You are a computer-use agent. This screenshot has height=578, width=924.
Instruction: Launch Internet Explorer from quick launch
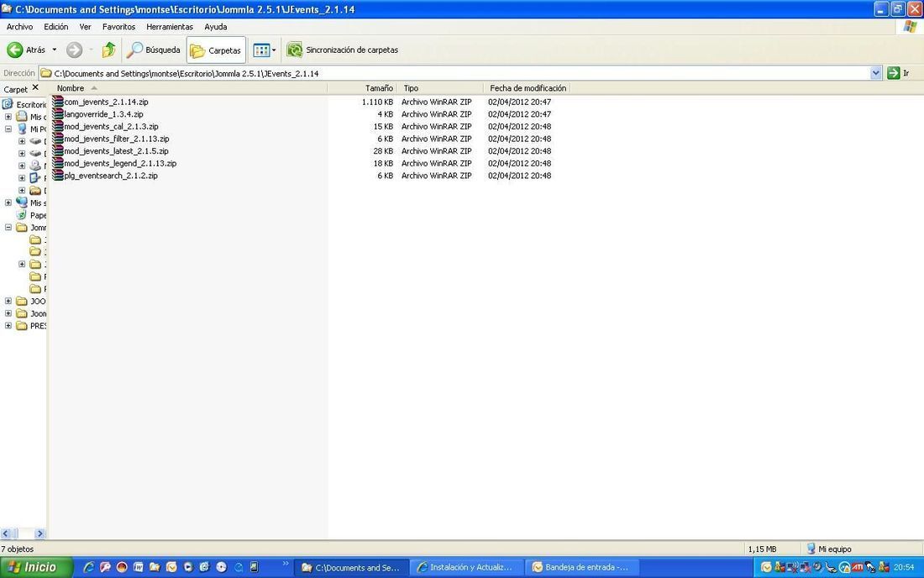click(89, 567)
